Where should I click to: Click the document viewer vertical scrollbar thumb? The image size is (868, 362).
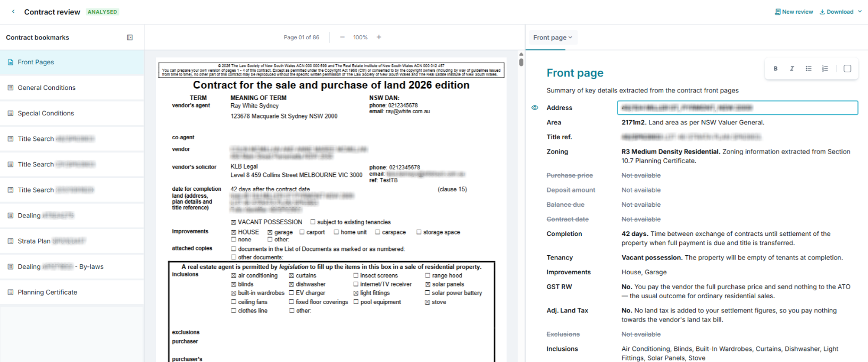521,62
